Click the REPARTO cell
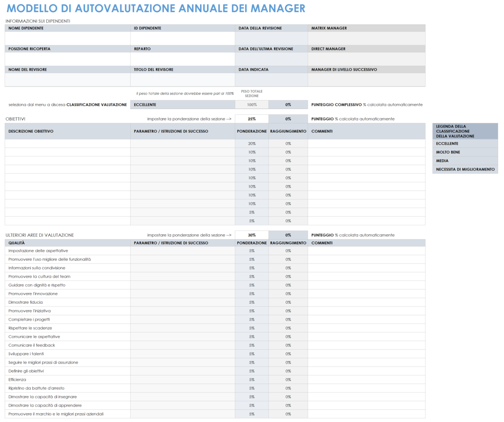504x422 pixels. pos(182,59)
